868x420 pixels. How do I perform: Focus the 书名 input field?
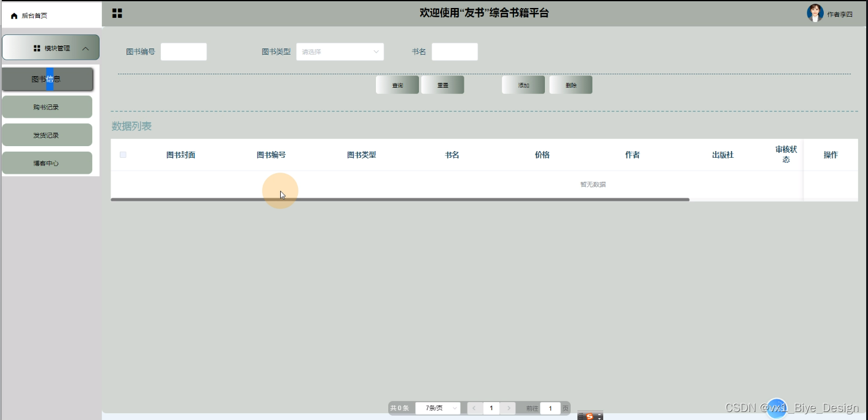[455, 52]
